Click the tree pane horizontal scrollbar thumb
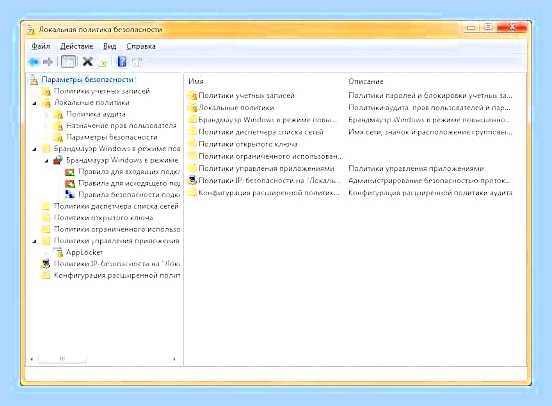Screen dimensions: 552x406 coord(62,359)
